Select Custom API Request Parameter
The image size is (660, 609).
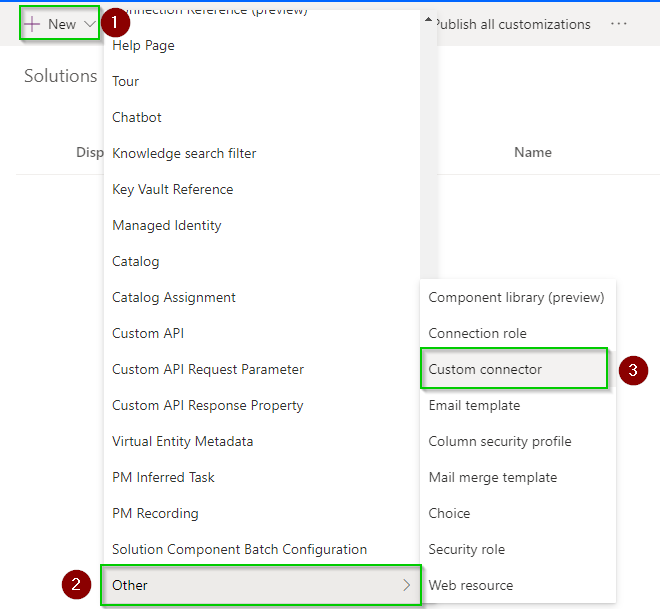point(208,369)
